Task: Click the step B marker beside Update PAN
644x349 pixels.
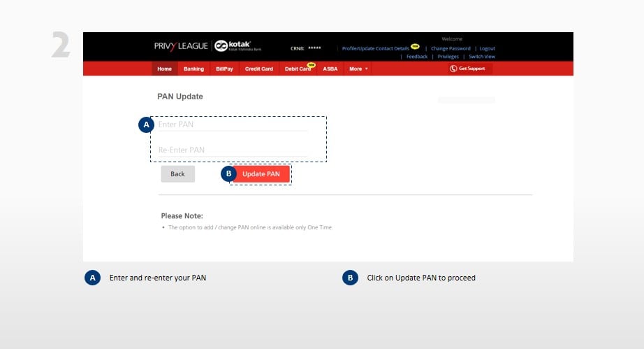Action: tap(228, 173)
